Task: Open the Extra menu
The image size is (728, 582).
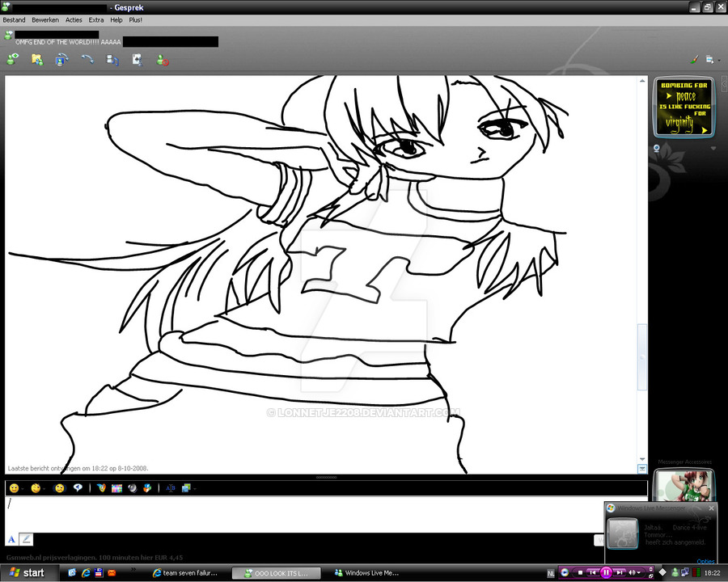Action: click(x=98, y=19)
